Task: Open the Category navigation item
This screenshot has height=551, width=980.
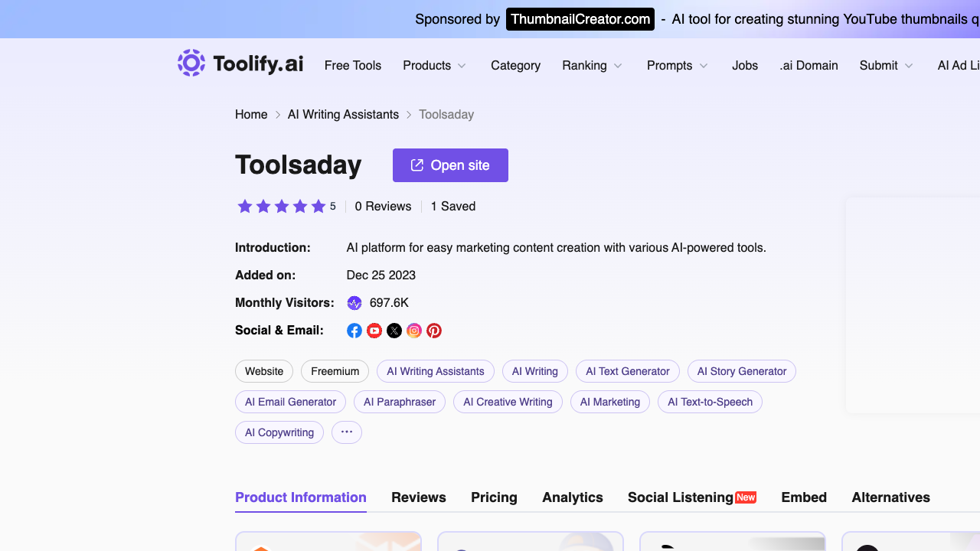Action: pyautogui.click(x=515, y=66)
